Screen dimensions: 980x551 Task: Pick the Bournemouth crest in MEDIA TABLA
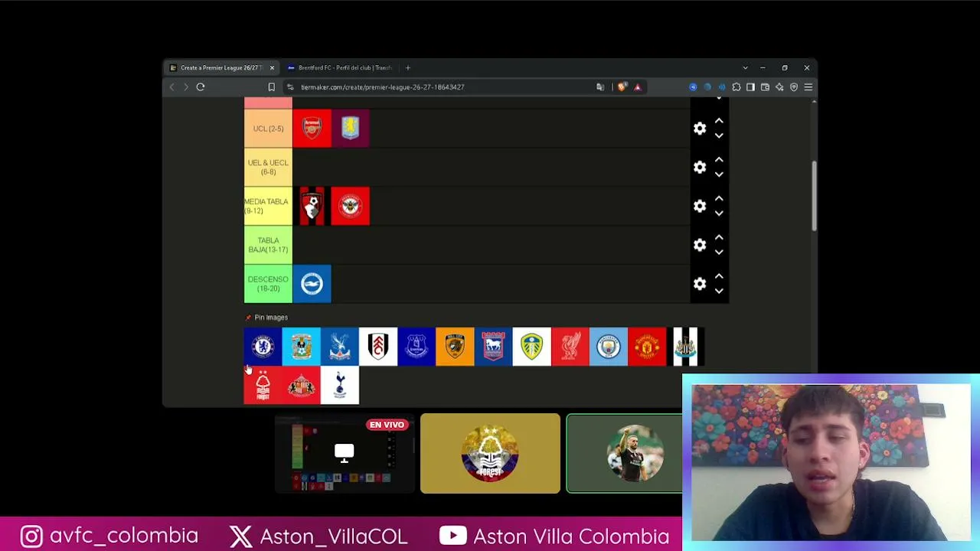(x=312, y=206)
